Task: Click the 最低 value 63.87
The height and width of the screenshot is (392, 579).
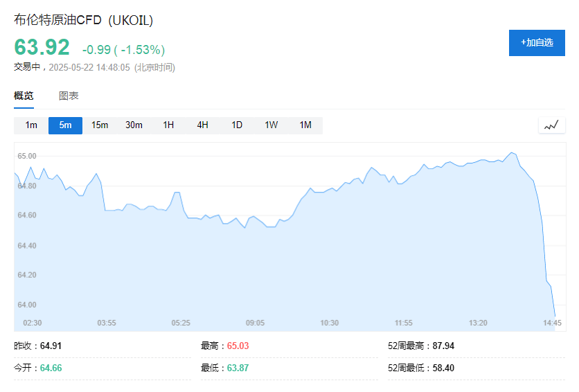Action: coord(238,368)
